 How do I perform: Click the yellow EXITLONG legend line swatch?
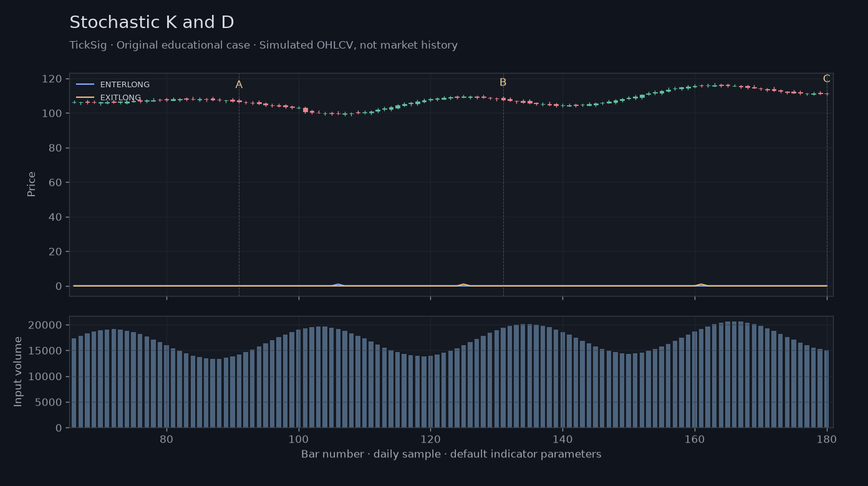85,98
